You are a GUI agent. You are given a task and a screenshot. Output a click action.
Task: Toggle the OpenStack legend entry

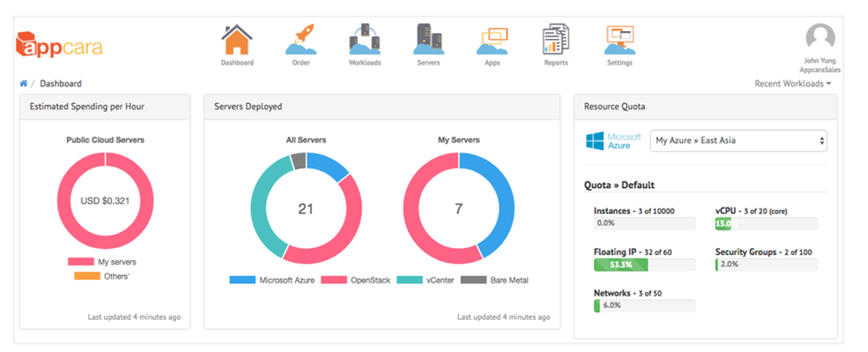(x=354, y=280)
